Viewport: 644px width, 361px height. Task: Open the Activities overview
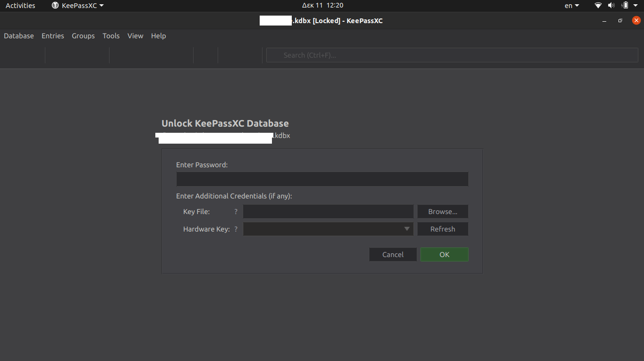(20, 5)
